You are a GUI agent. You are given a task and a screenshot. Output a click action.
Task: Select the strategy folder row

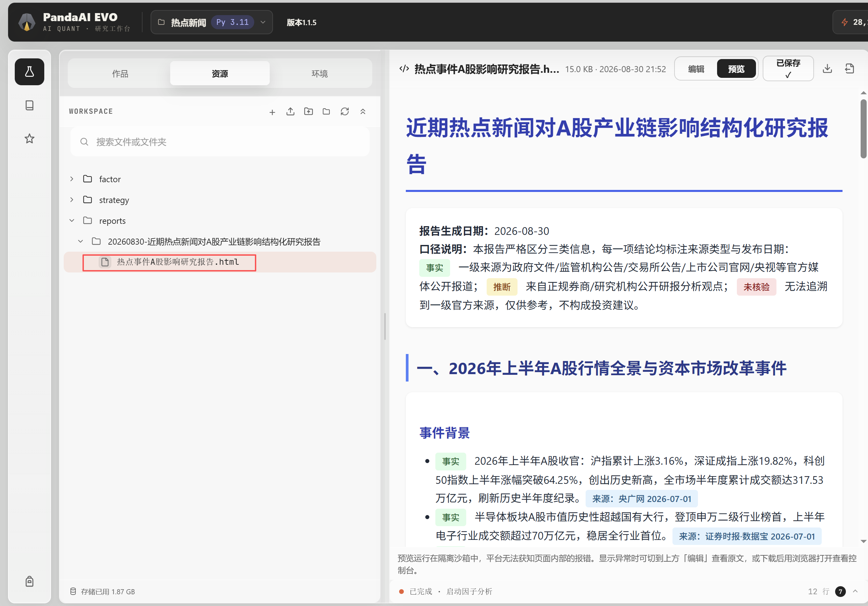coord(220,200)
